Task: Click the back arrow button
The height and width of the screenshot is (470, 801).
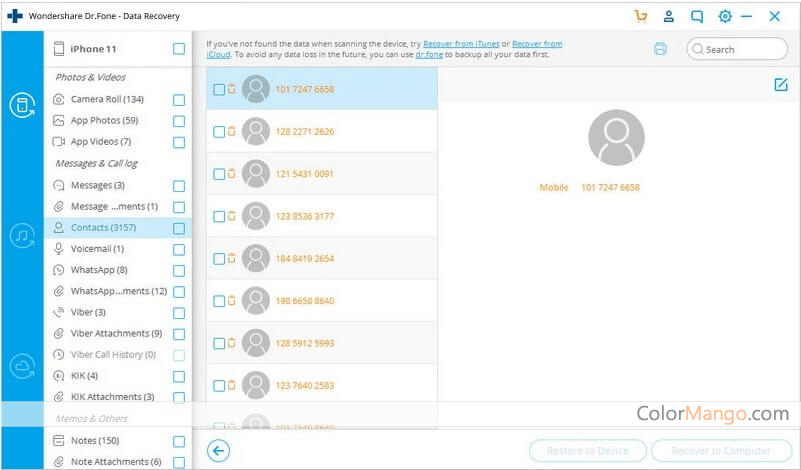Action: click(218, 451)
